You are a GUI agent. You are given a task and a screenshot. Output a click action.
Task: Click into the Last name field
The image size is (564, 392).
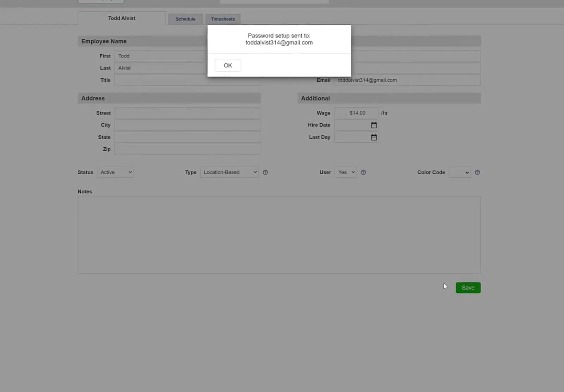pyautogui.click(x=161, y=68)
